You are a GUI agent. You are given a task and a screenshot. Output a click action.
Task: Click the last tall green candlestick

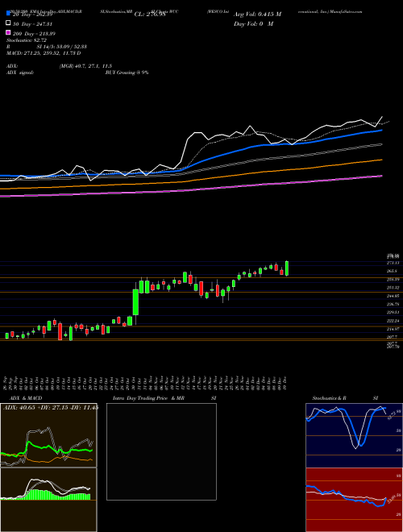(x=287, y=268)
